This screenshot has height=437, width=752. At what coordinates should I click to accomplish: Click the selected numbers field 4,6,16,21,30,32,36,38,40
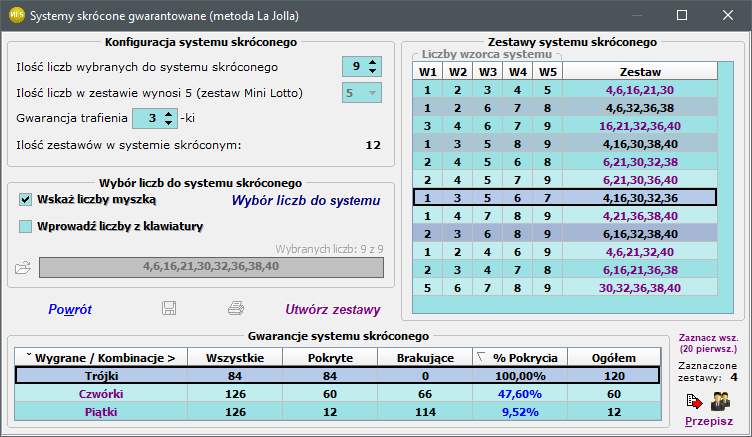[x=211, y=267]
